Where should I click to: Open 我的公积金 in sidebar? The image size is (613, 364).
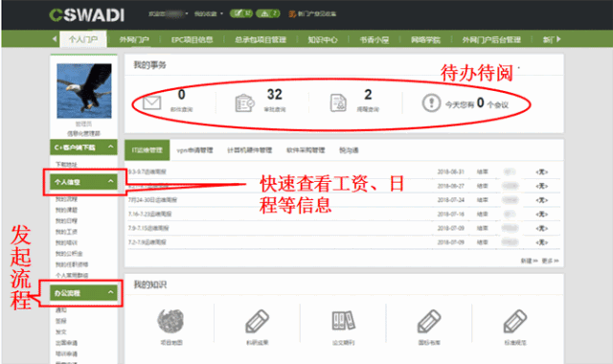[x=69, y=254]
